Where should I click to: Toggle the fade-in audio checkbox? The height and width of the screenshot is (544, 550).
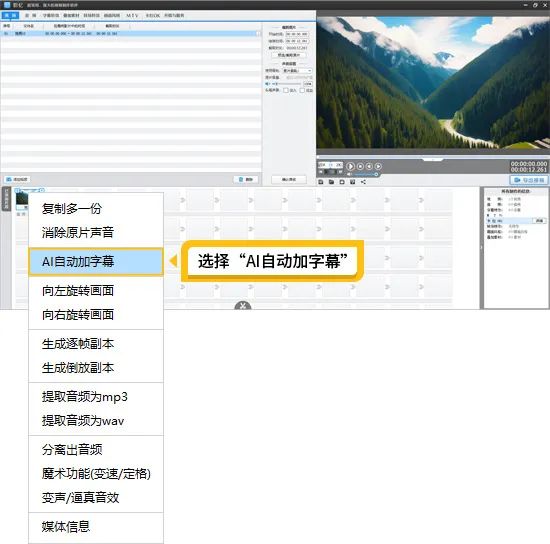click(x=286, y=90)
